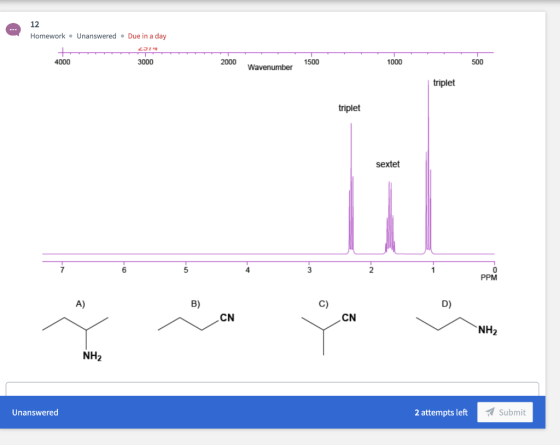Viewport: 560px width, 445px height.
Task: Submit the homework answer
Action: pyautogui.click(x=505, y=412)
